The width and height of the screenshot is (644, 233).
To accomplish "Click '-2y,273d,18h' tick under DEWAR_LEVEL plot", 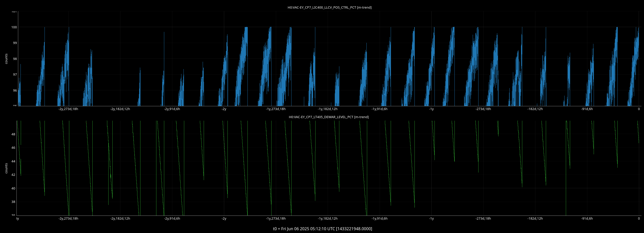I will (x=68, y=219).
